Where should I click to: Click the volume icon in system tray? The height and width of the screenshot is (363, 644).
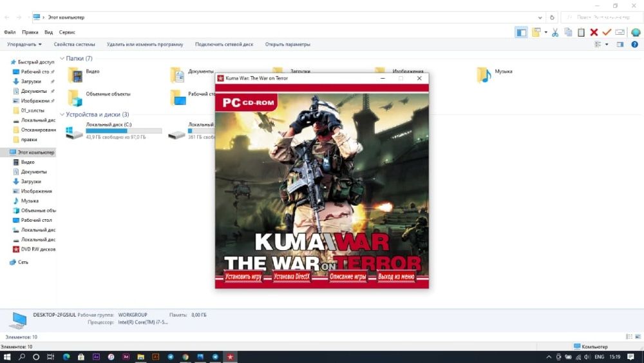(x=587, y=357)
